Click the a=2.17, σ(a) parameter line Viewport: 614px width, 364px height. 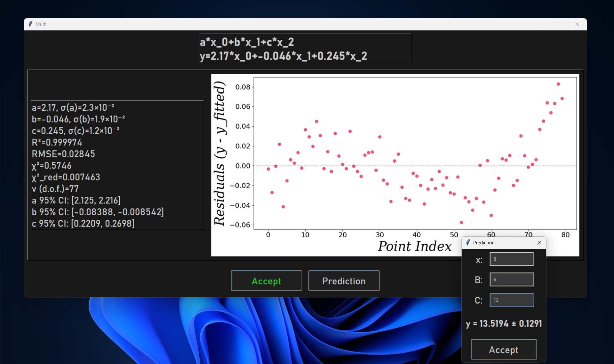click(73, 107)
